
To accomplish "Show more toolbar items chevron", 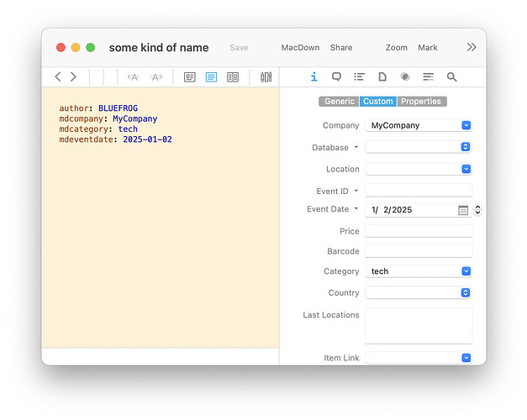I will (x=472, y=47).
